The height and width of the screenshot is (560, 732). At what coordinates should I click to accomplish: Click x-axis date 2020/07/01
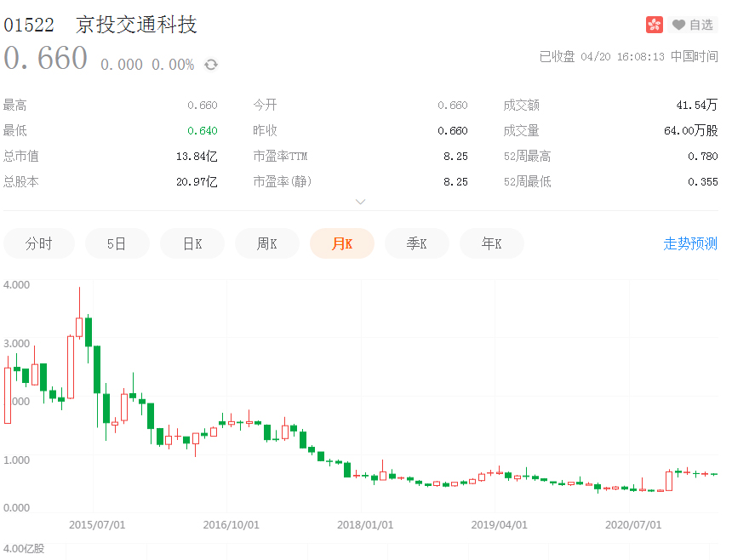coord(633,525)
